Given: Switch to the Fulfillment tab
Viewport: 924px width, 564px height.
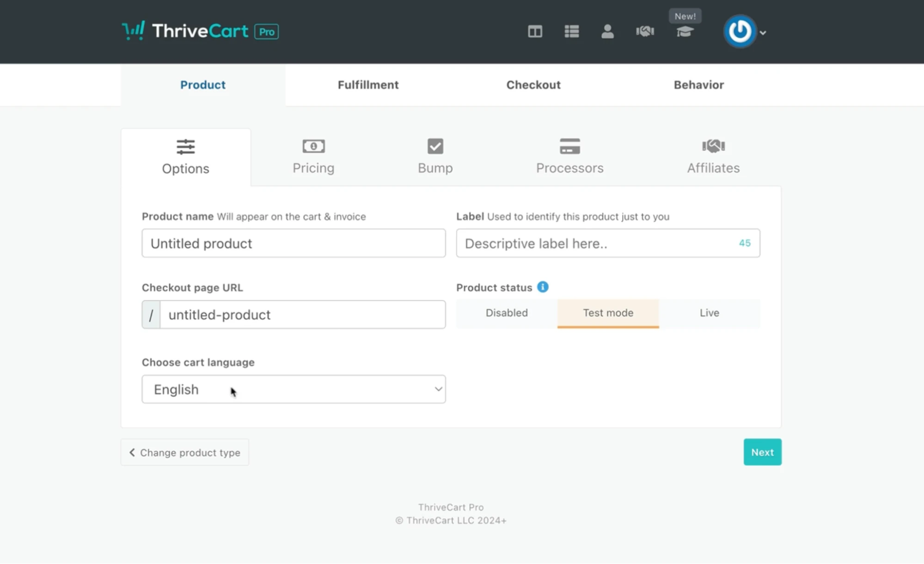Looking at the screenshot, I should tap(368, 85).
